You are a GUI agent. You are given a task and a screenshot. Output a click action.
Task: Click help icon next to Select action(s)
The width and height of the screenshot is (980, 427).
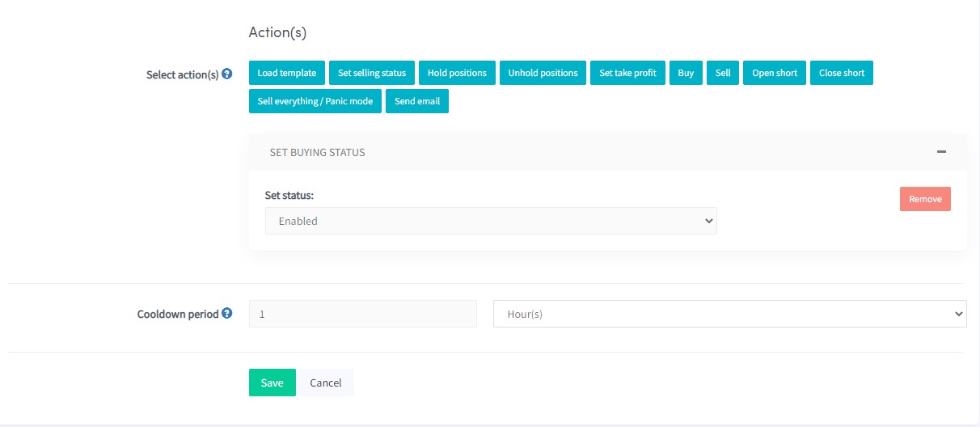[227, 74]
